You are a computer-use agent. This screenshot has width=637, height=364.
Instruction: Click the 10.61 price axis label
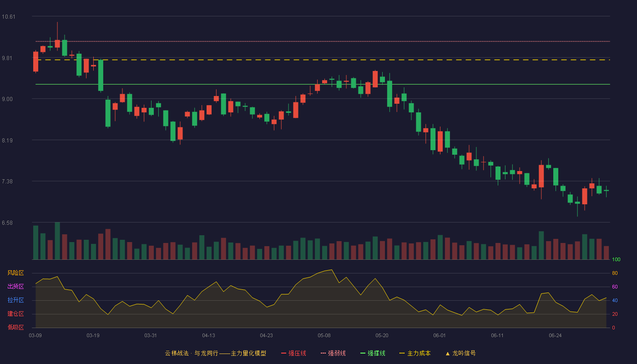coord(9,17)
